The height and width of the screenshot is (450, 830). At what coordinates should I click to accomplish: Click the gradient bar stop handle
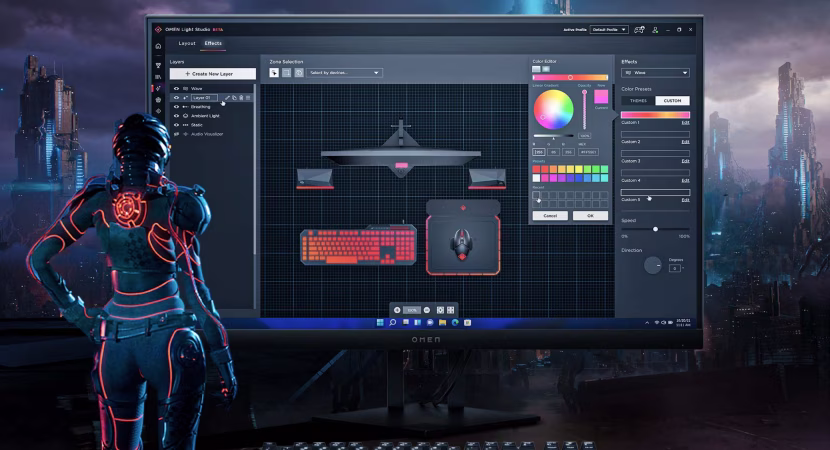pos(570,77)
